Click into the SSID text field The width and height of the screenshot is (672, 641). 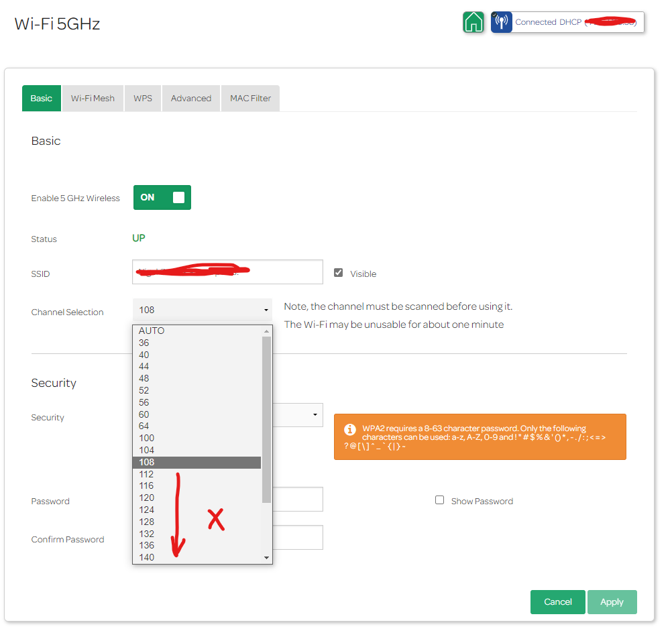coord(227,272)
